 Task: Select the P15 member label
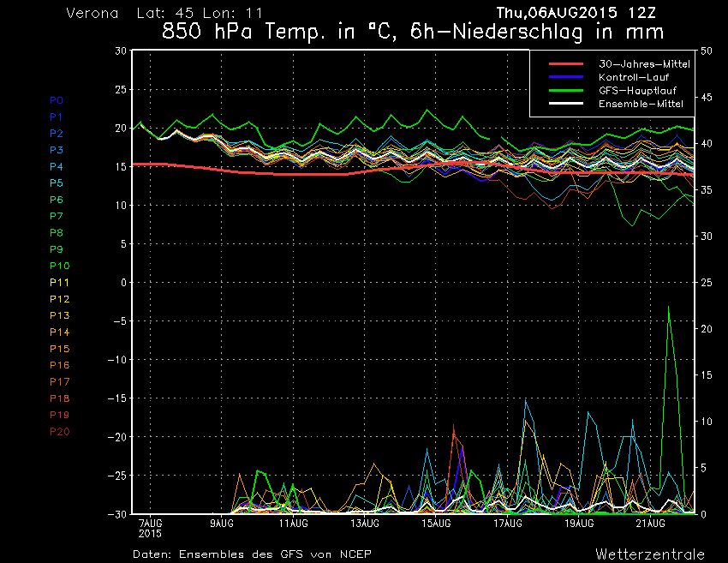[59, 349]
